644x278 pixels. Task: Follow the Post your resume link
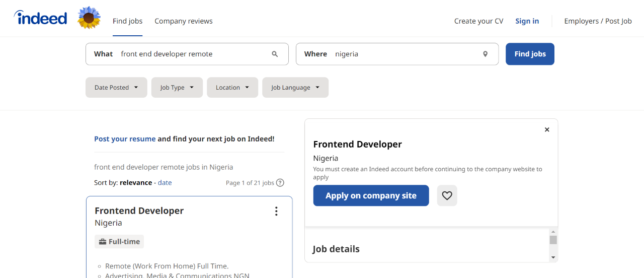pyautogui.click(x=125, y=139)
